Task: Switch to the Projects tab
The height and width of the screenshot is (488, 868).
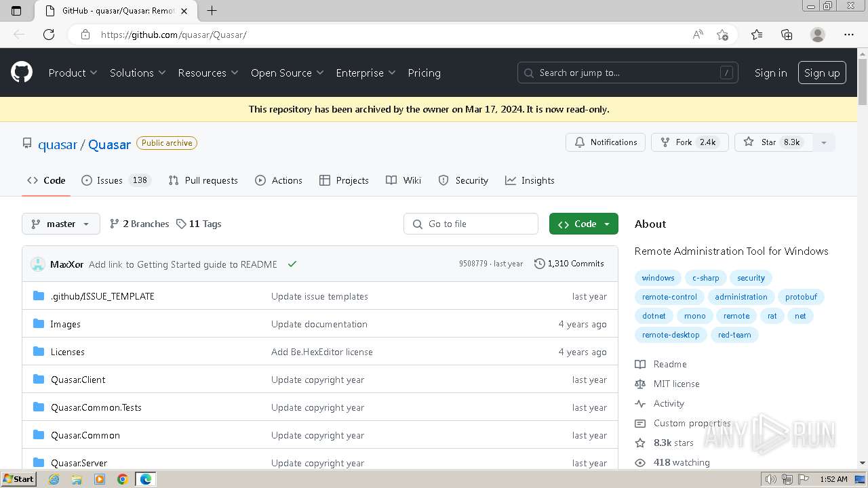Action: point(344,180)
